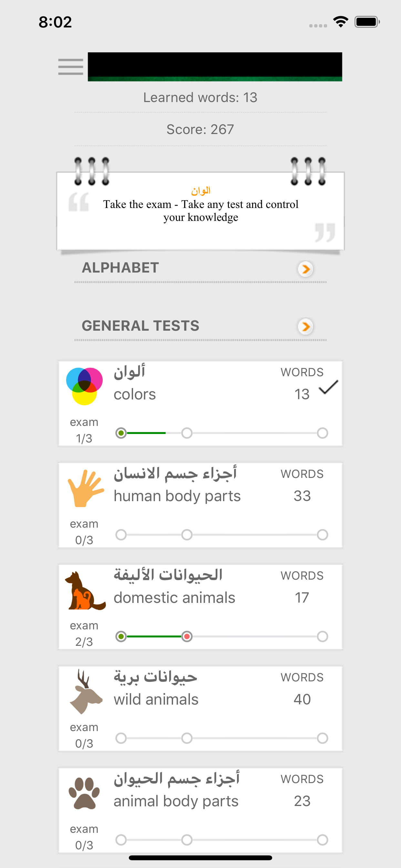Image resolution: width=401 pixels, height=868 pixels.
Task: Tap the colors category color-wheel icon
Action: click(x=84, y=384)
